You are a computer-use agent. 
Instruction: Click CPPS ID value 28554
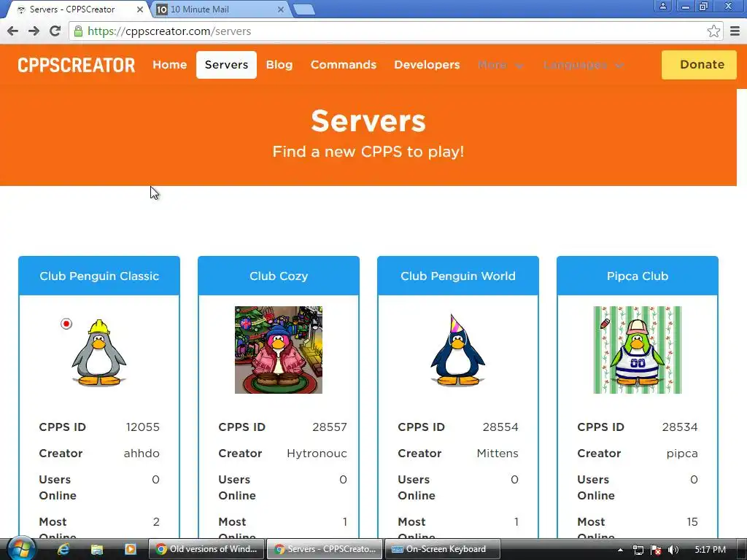(x=500, y=427)
